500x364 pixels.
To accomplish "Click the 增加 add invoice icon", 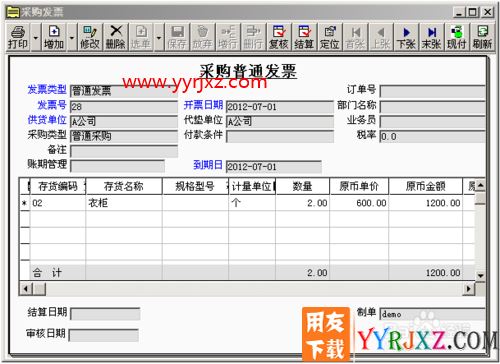I will [54, 37].
